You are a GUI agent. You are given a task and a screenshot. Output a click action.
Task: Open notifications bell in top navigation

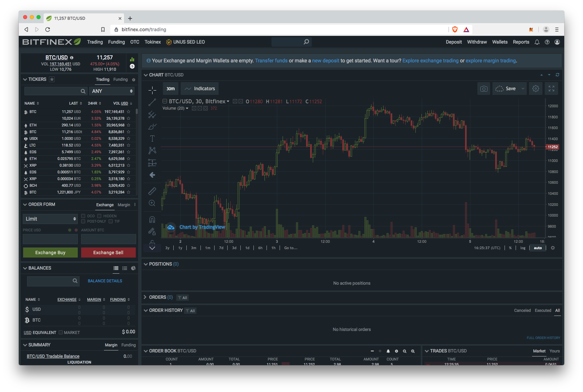pos(537,42)
